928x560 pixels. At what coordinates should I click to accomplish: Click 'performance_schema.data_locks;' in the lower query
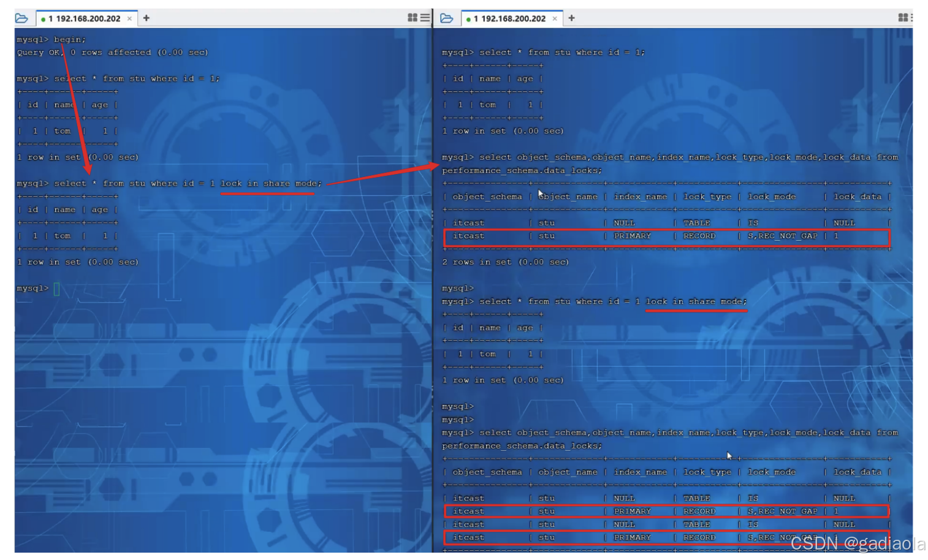coord(522,446)
